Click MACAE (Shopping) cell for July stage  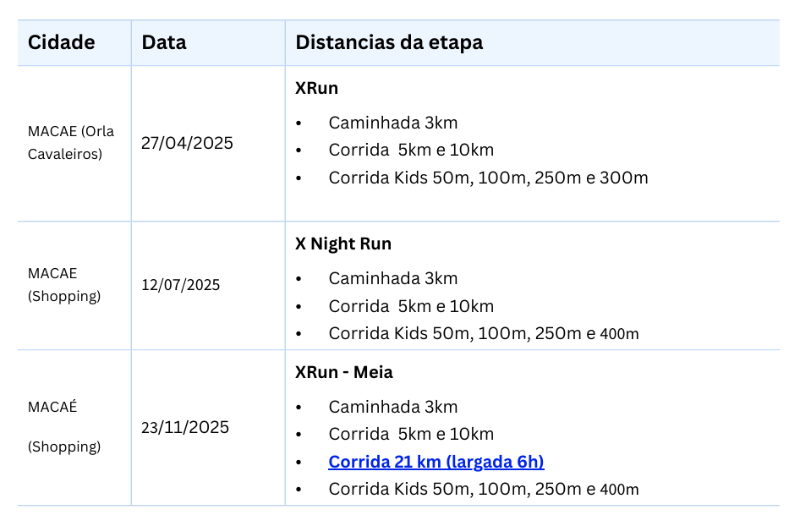pos(64,284)
